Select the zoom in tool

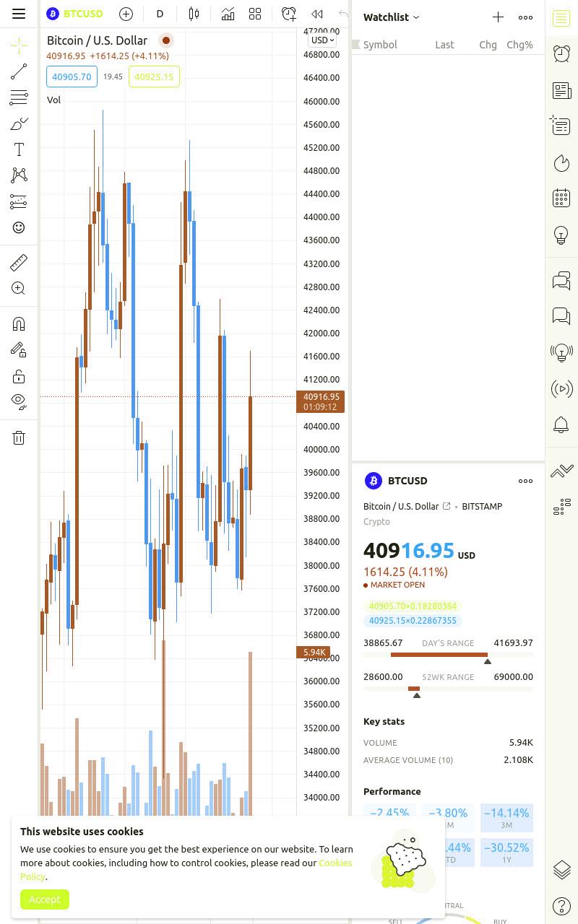pos(19,288)
